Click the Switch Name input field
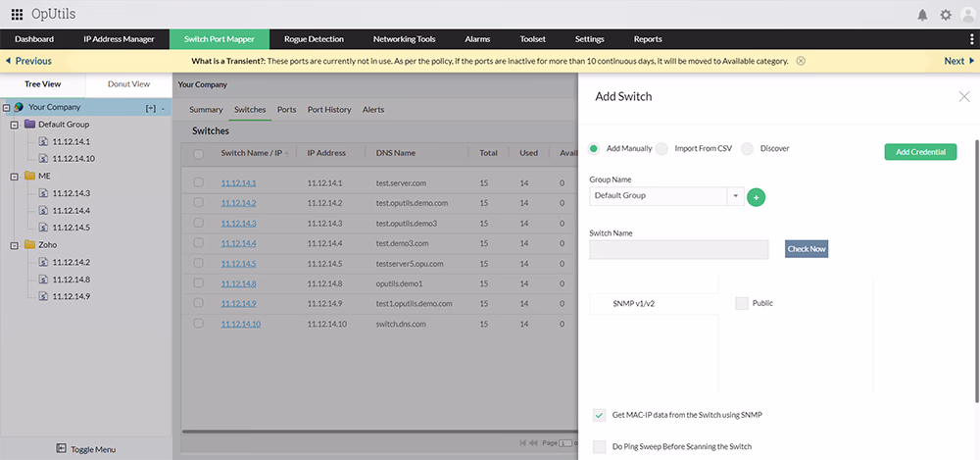Screen dimensions: 980x460 678,249
